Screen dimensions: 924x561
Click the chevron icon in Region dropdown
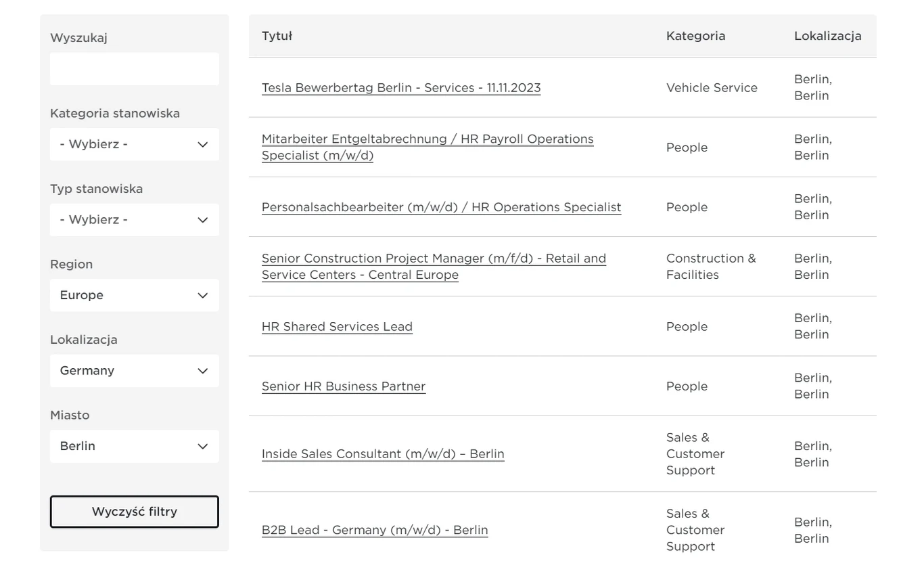202,295
